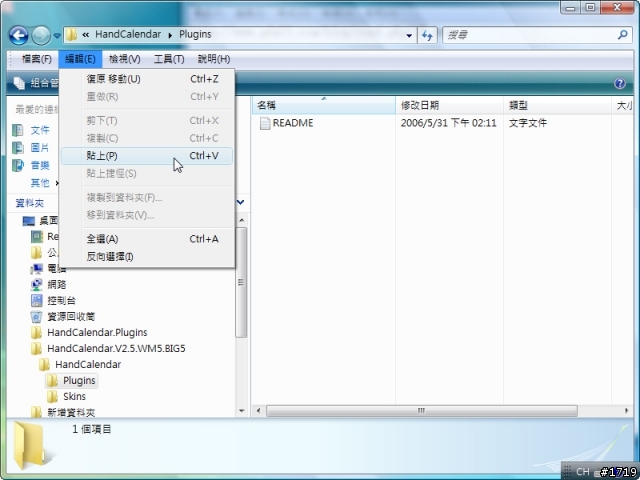Click the Forward navigation arrow button
The height and width of the screenshot is (480, 640).
(41, 36)
